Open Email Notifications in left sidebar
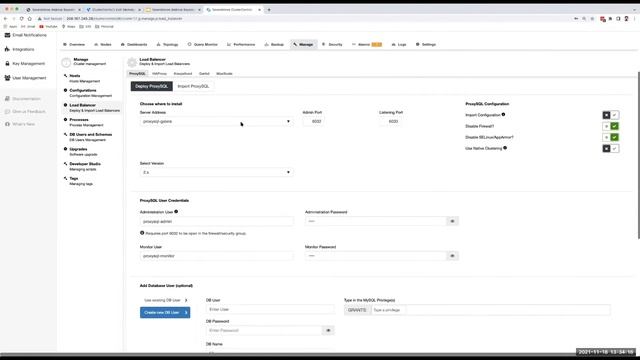 [26, 35]
